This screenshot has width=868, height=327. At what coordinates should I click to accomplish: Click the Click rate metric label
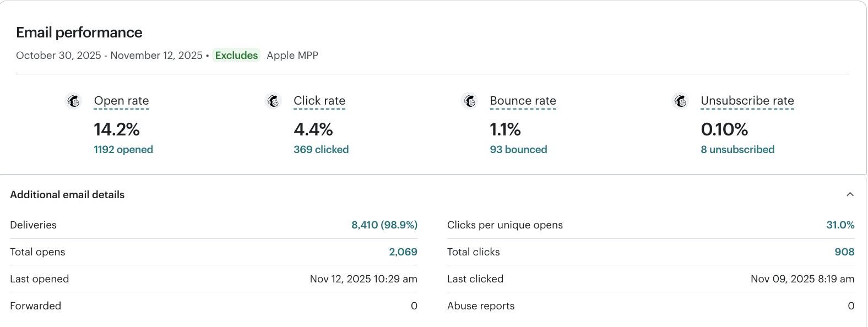click(319, 101)
